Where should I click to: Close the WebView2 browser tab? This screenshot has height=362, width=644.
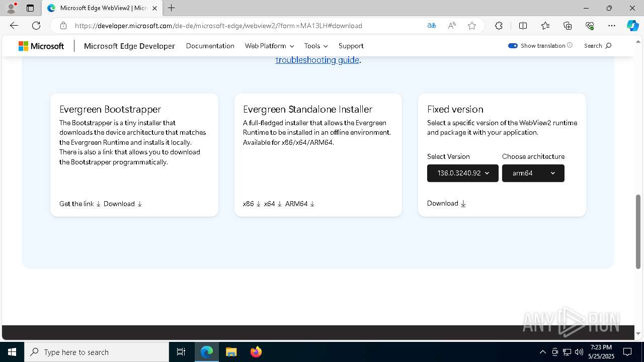[154, 8]
